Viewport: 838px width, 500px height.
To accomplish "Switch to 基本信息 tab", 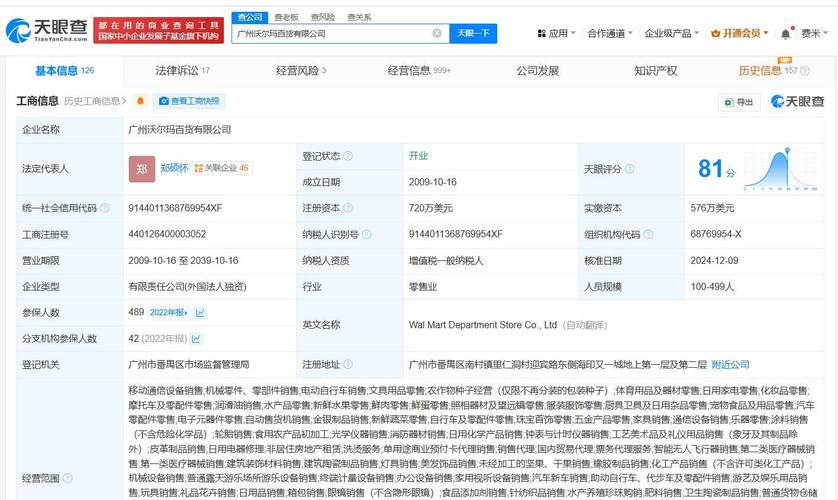I will [x=65, y=71].
